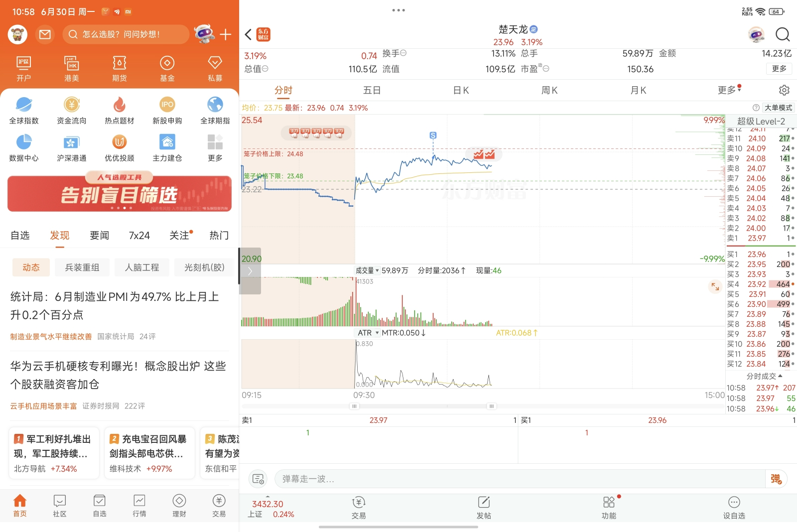Open 更多 chart period dropdown
The width and height of the screenshot is (797, 532).
coord(729,90)
